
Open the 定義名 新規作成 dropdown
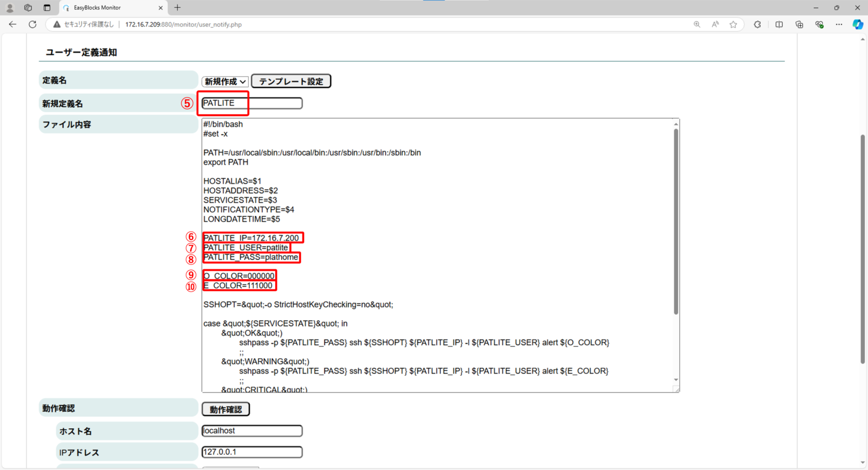(224, 81)
